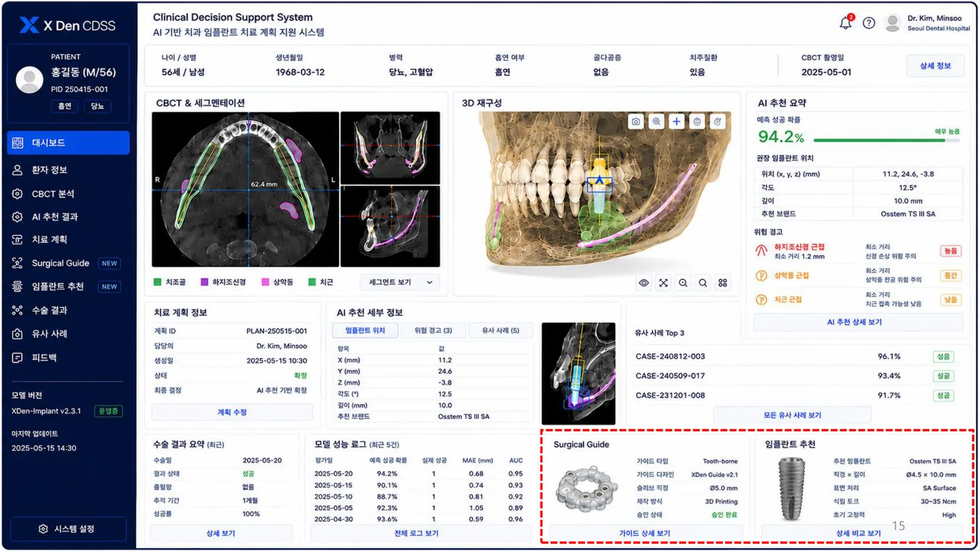Viewport: 980px width, 551px height.
Task: Click the fullscreen expand icon below 3D view
Action: tap(663, 283)
